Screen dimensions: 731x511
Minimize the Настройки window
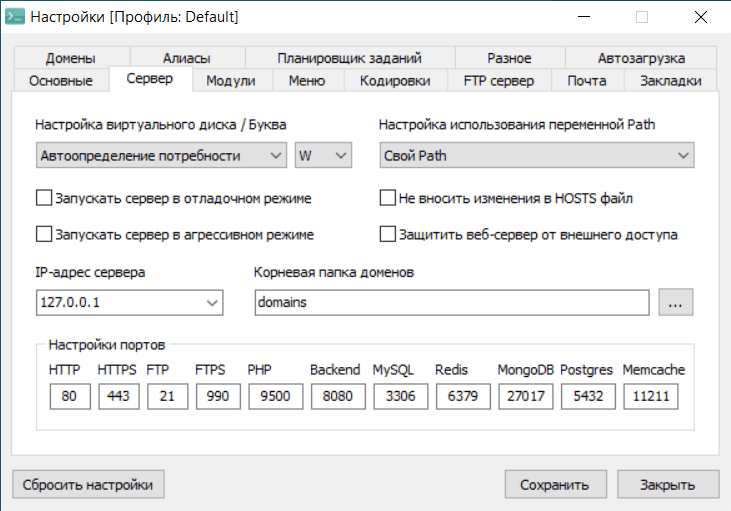pyautogui.click(x=584, y=17)
